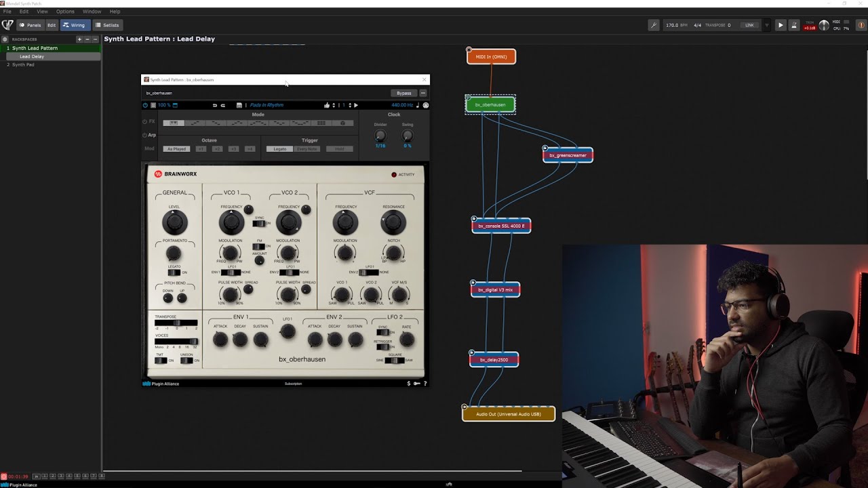Toggle the LEGATO ON switch

(x=174, y=272)
